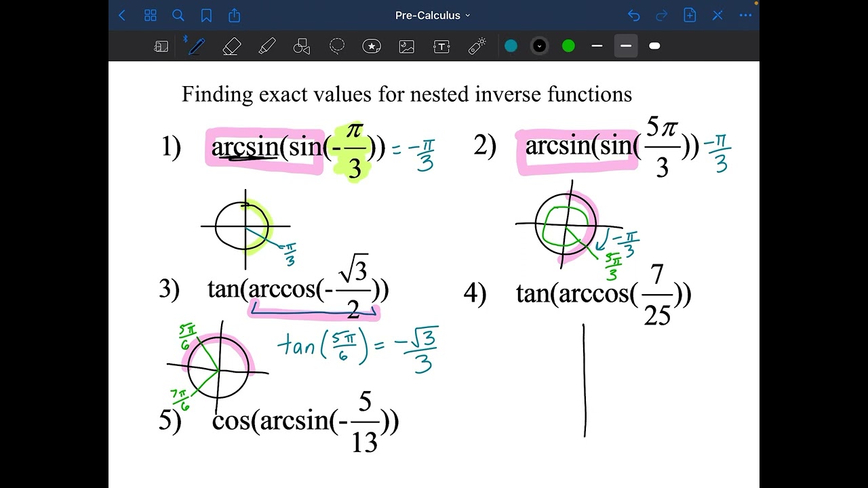Image resolution: width=868 pixels, height=488 pixels.
Task: Add a new page
Action: click(x=690, y=15)
